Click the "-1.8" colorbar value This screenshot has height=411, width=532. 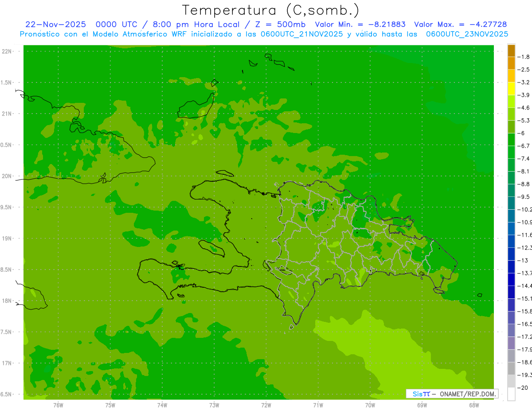(524, 57)
